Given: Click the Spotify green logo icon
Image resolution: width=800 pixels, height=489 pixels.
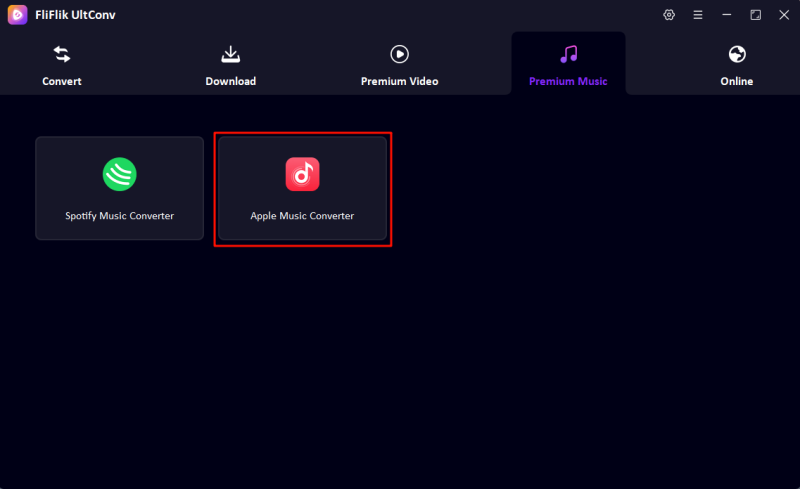Looking at the screenshot, I should [119, 174].
